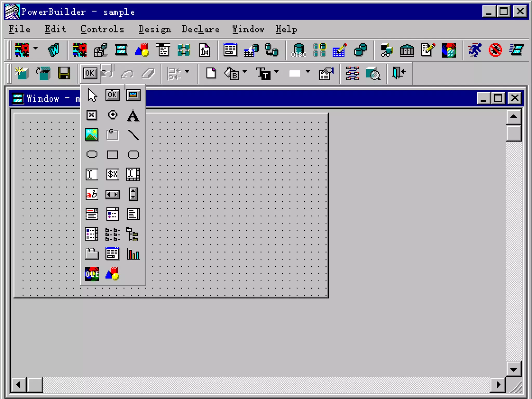
Task: Click the Save floppy disk icon
Action: click(64, 73)
